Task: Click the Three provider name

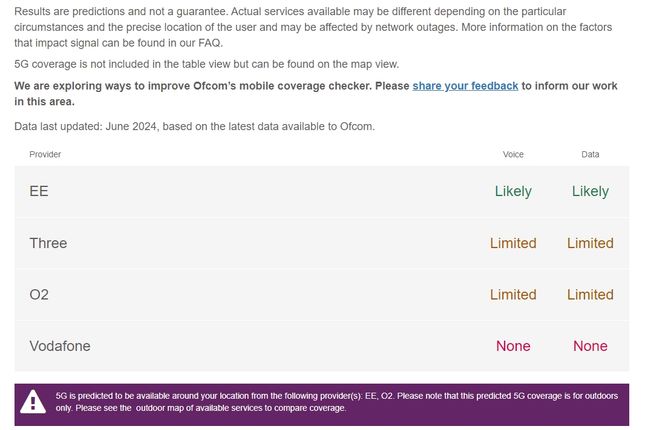Action: [x=48, y=243]
